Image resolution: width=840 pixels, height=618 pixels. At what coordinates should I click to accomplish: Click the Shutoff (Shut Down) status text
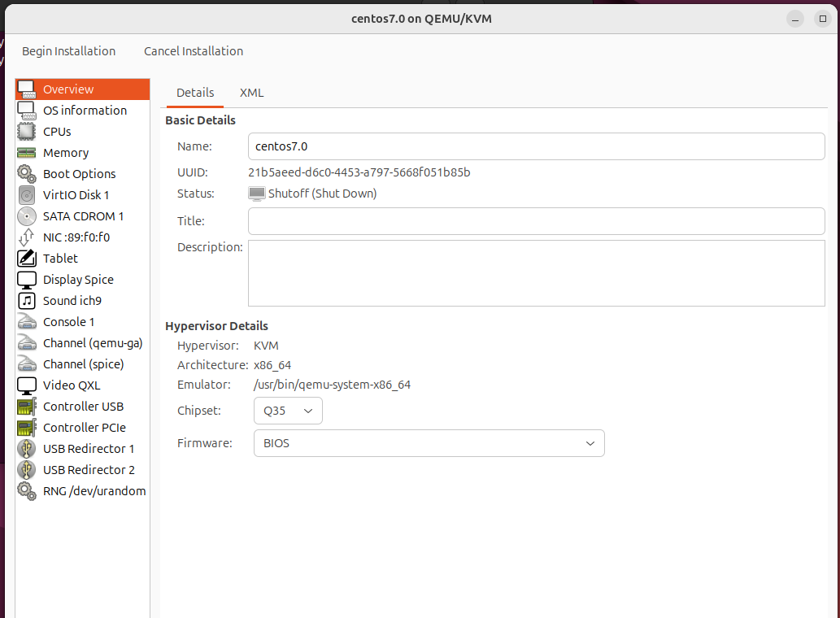[322, 194]
